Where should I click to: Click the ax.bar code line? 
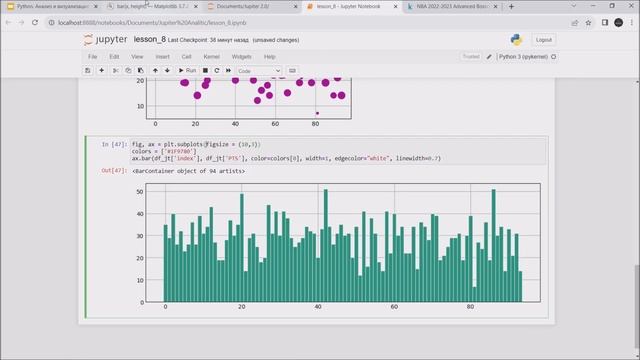click(286, 158)
